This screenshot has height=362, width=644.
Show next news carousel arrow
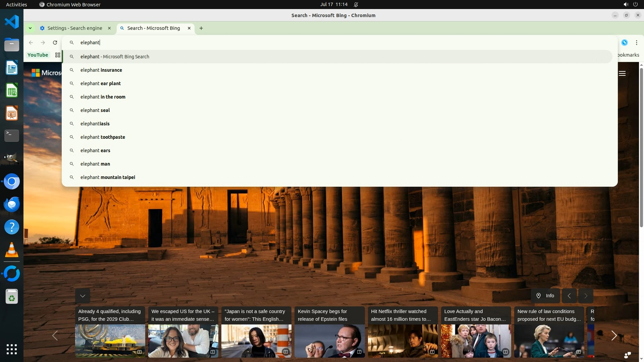614,336
